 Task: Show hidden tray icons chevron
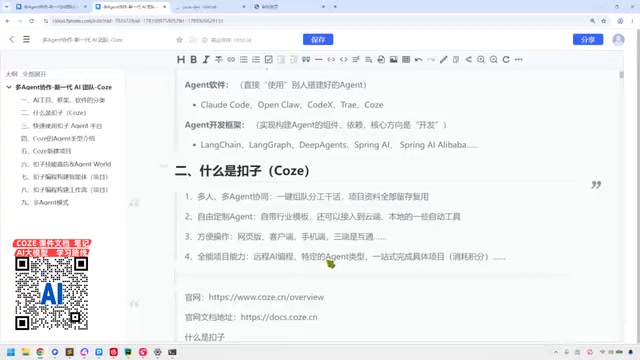pyautogui.click(x=556, y=352)
